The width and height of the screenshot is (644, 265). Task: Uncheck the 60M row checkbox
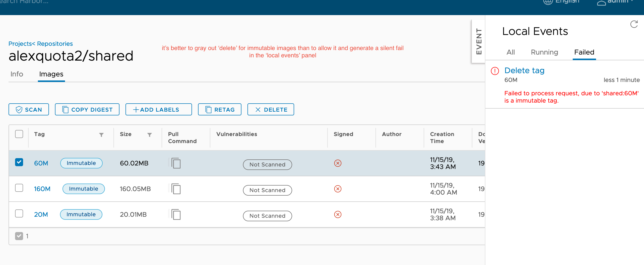point(19,162)
